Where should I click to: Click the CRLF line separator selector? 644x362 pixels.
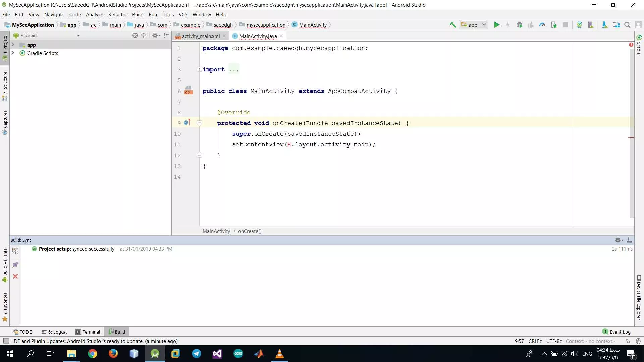535,341
